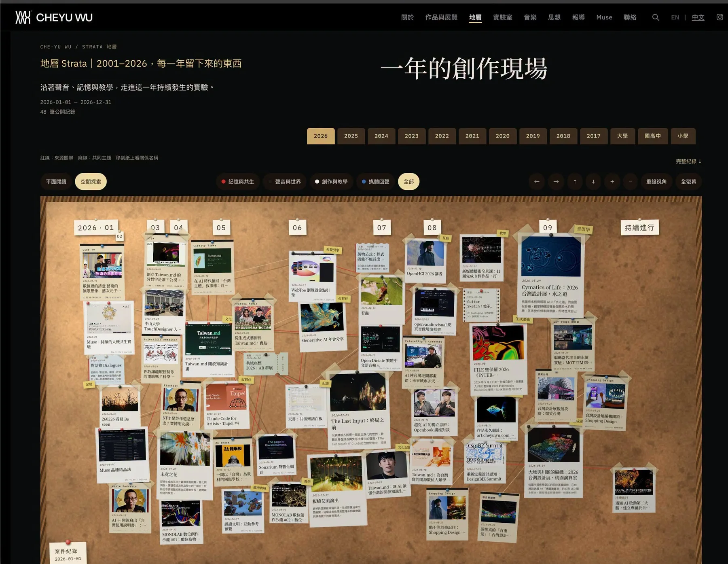Select the 國高中 period tab
This screenshot has height=564, width=728.
653,136
